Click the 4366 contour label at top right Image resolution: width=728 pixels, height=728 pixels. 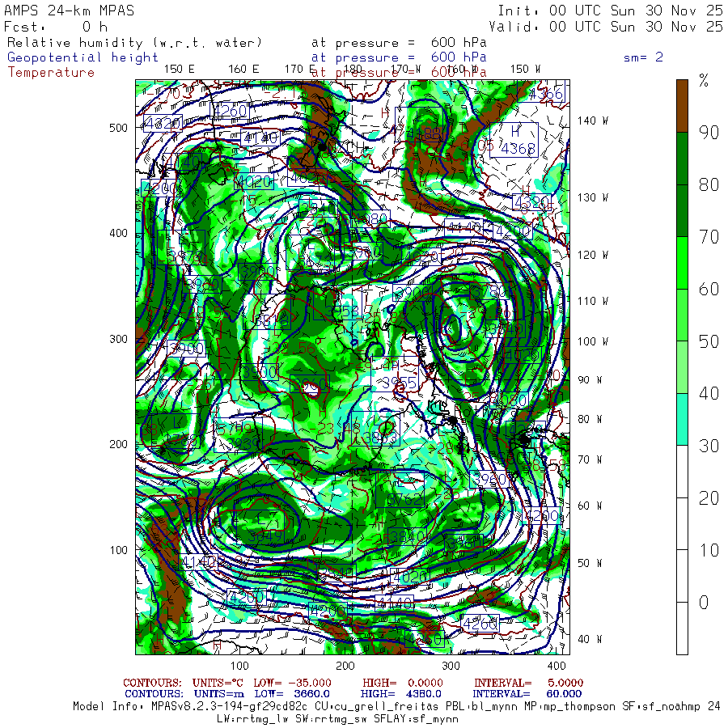click(x=544, y=95)
